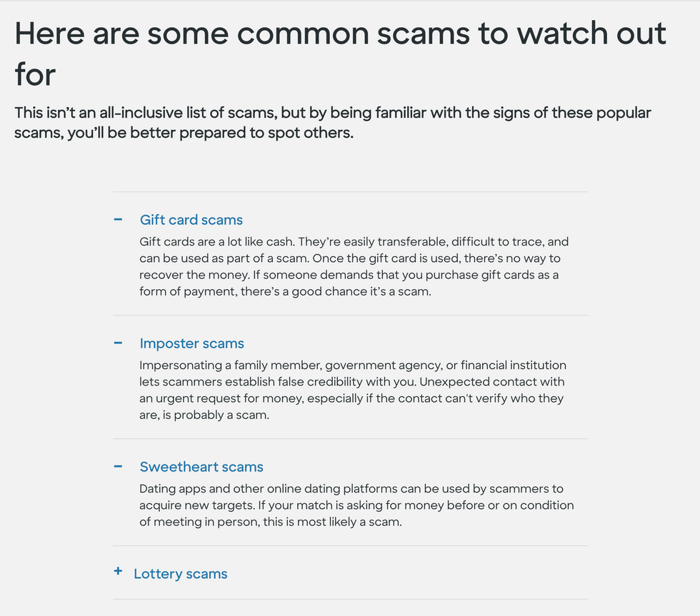Image resolution: width=700 pixels, height=616 pixels.
Task: Click the paragraph describing imposter scams
Action: coord(353,390)
